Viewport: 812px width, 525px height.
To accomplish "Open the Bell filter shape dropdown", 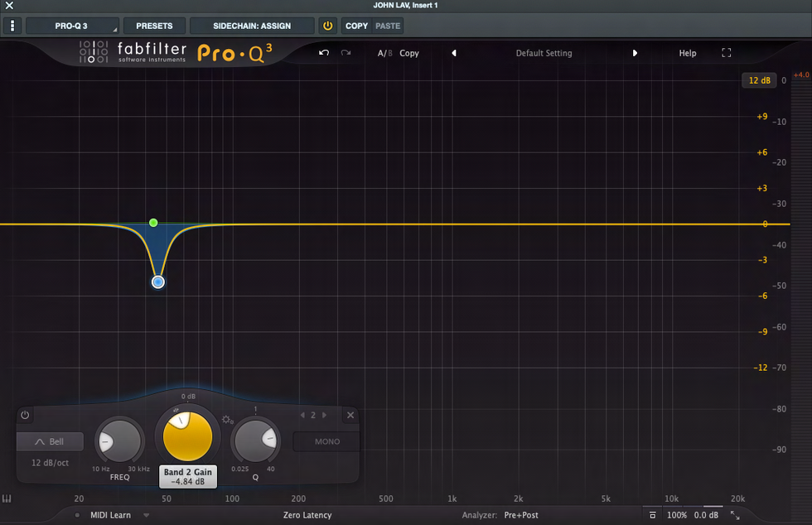I will tap(51, 441).
